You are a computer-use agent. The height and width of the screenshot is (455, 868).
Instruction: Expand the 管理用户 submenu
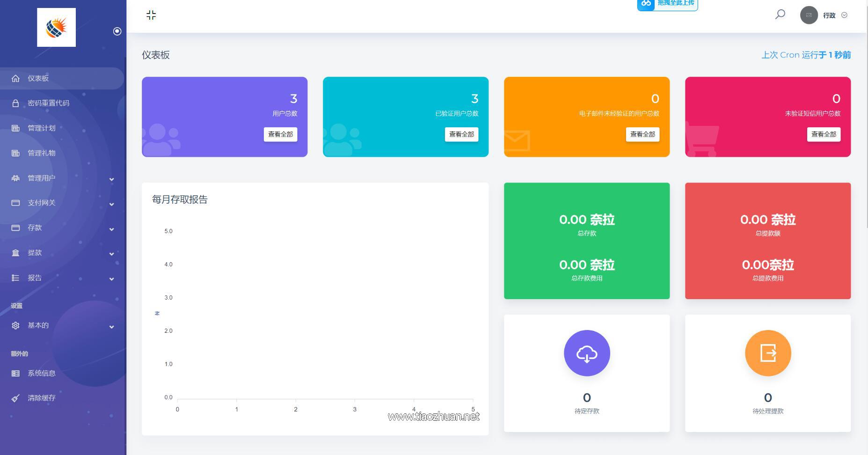tap(111, 179)
